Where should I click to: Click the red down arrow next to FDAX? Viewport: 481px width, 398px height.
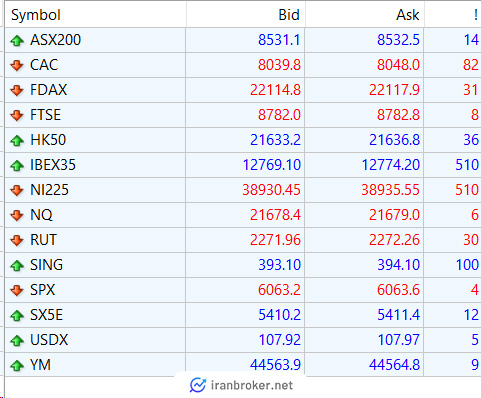17,90
